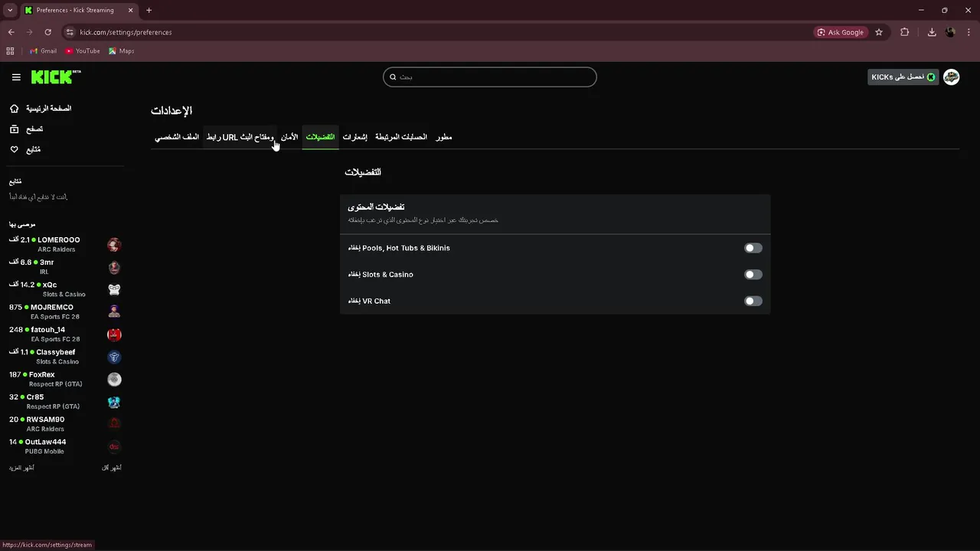
Task: Open Cr85 channel avatar
Action: pos(114,402)
